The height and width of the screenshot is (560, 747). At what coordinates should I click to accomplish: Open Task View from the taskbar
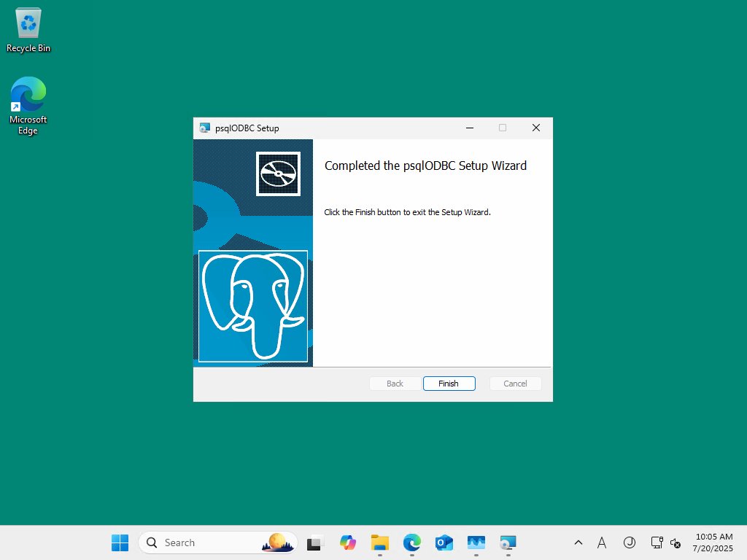[314, 542]
